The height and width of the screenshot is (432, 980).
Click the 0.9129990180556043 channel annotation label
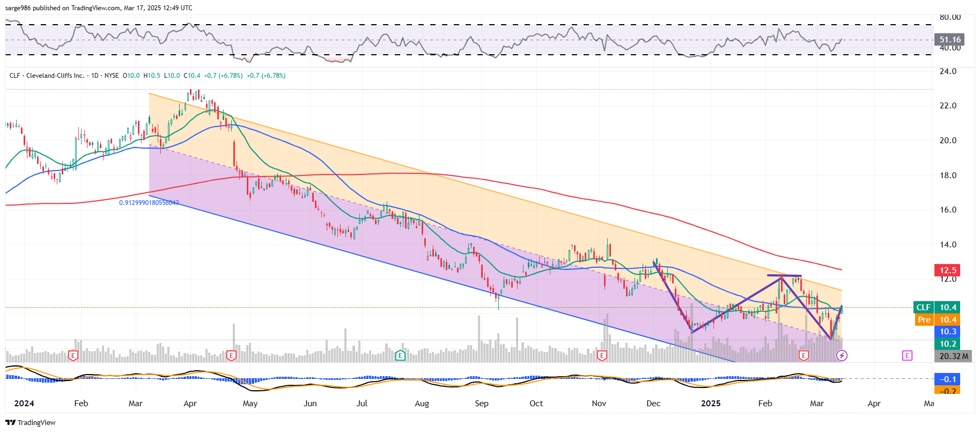click(149, 203)
